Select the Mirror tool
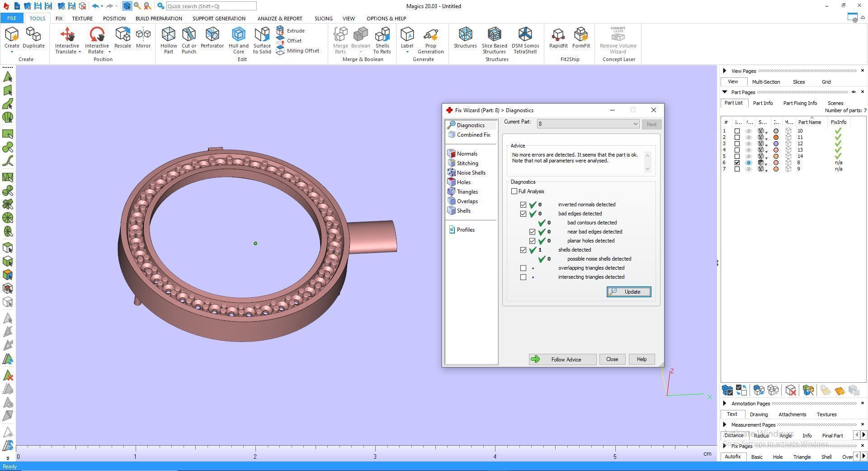 coord(143,38)
